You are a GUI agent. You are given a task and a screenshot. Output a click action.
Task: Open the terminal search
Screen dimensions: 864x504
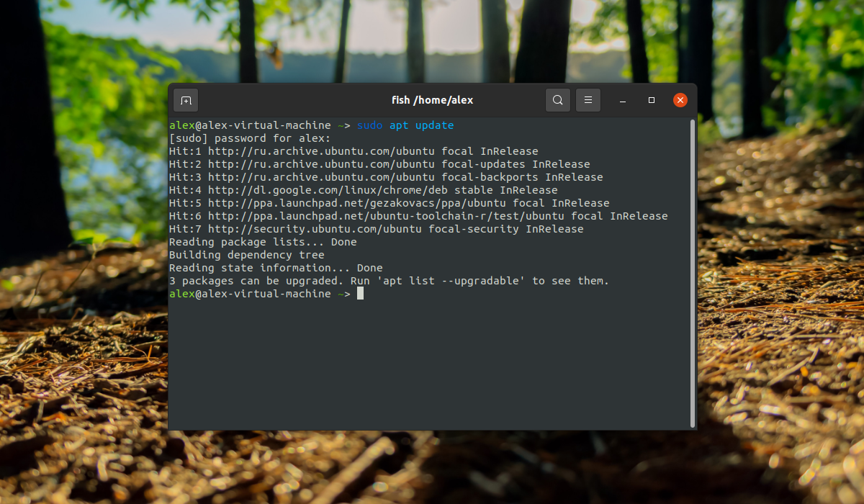point(558,100)
